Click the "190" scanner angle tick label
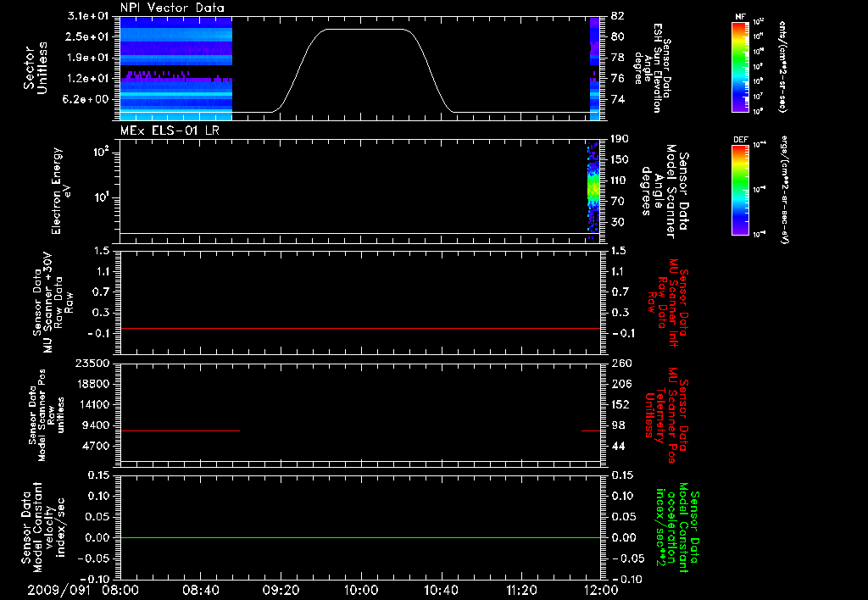868x600 pixels. coord(620,139)
